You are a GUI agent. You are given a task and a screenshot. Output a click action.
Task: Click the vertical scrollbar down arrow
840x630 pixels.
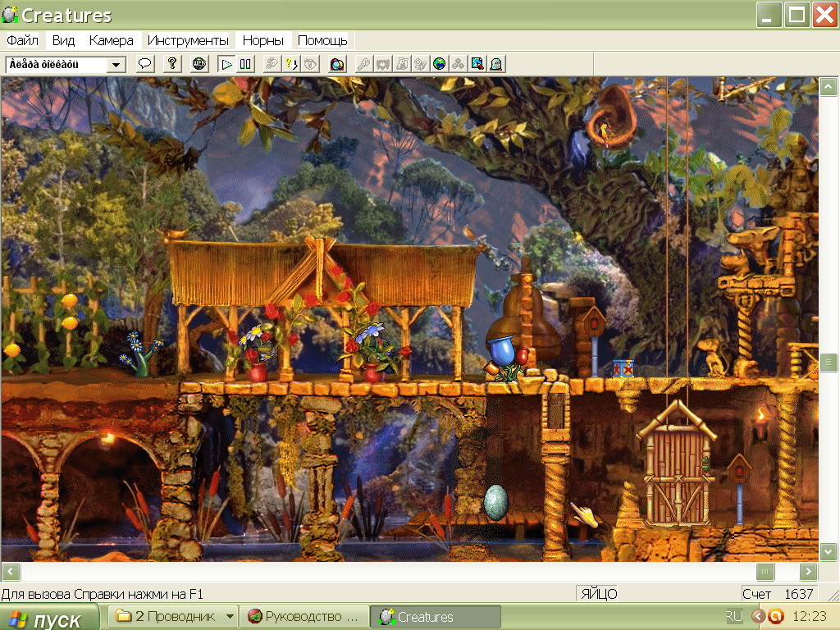coord(829,551)
